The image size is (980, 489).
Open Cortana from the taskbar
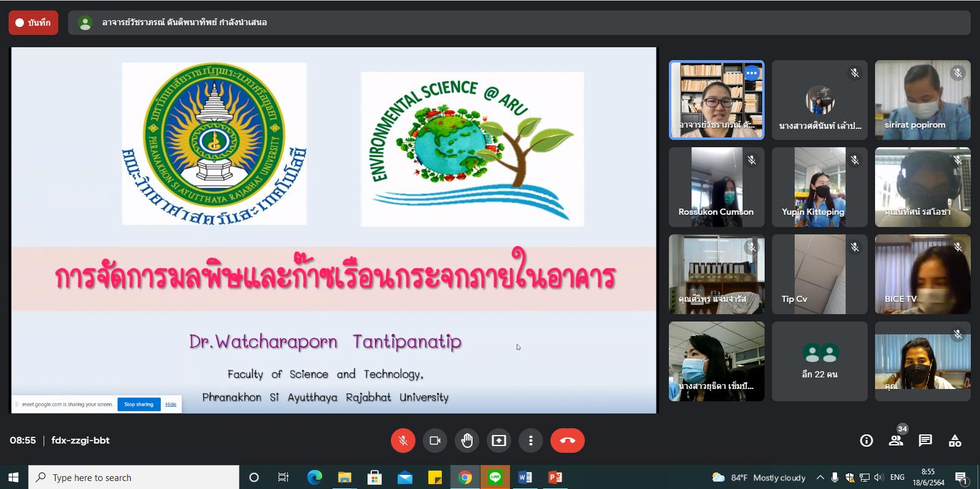(x=254, y=477)
